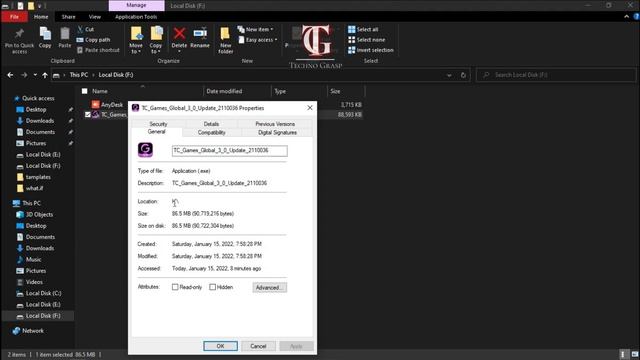Screen dimensions: 640x360
Task: Open Music folder in sidebar
Action: [x=33, y=260]
